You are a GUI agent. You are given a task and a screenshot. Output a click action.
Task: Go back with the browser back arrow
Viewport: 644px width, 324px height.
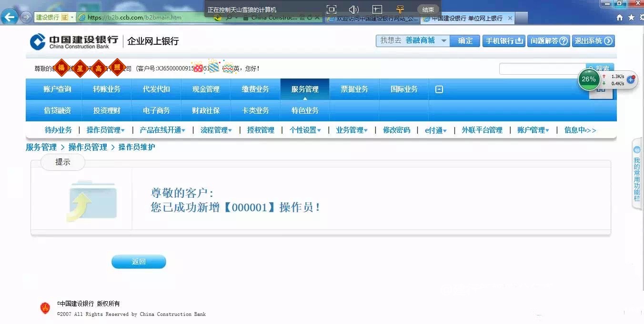[x=10, y=17]
